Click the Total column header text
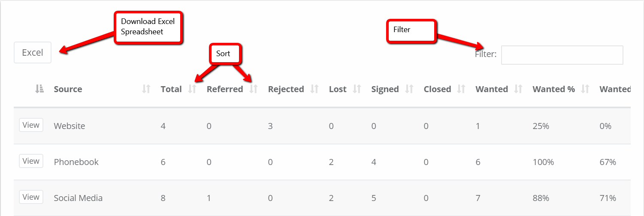This screenshot has width=644, height=216. pos(171,89)
